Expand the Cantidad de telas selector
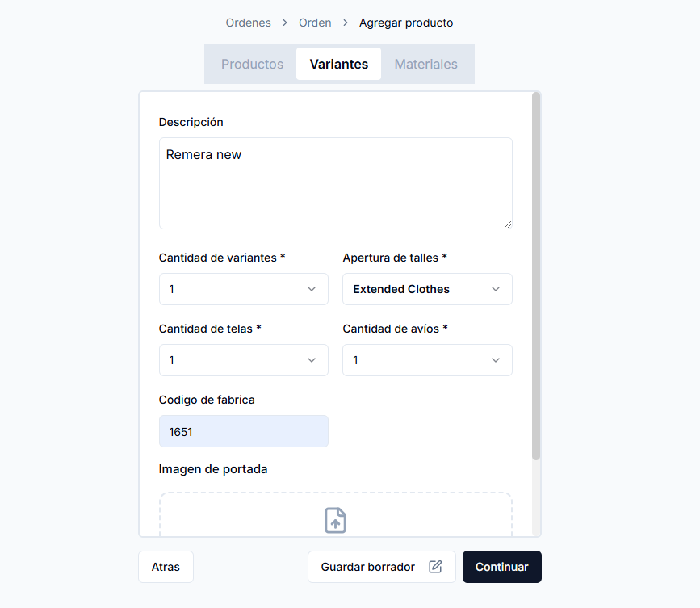Screen dimensions: 700x608 (244, 360)
